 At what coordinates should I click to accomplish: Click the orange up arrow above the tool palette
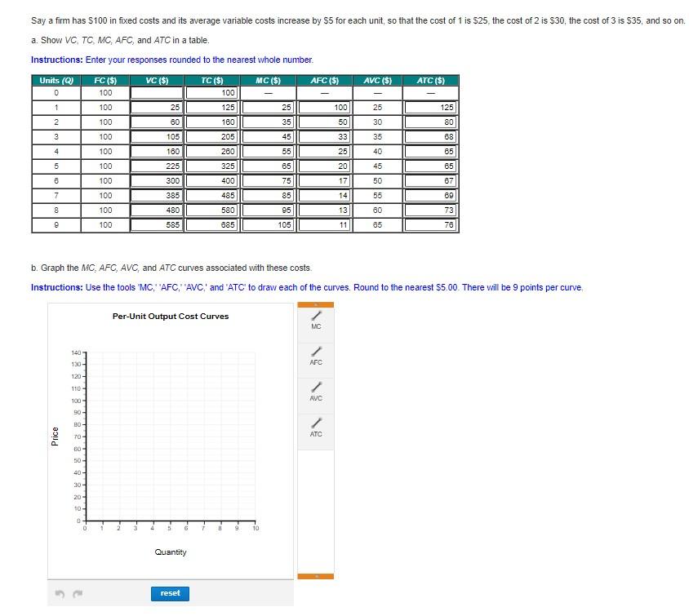click(x=316, y=303)
